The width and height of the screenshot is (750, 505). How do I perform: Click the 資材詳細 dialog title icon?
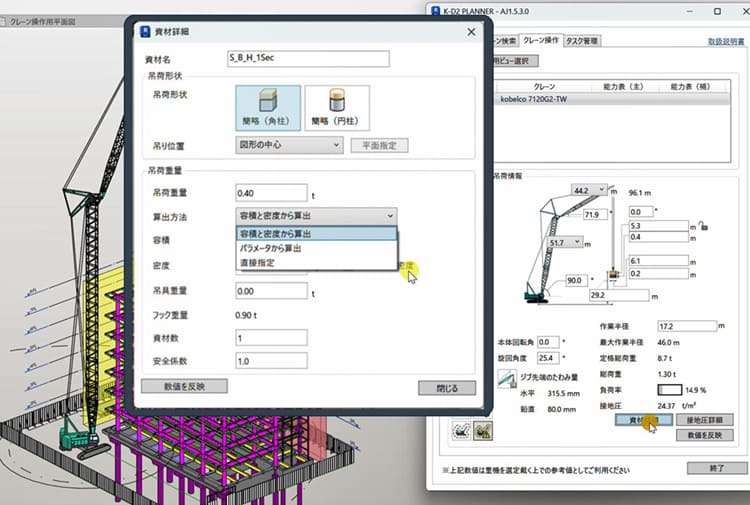click(146, 33)
